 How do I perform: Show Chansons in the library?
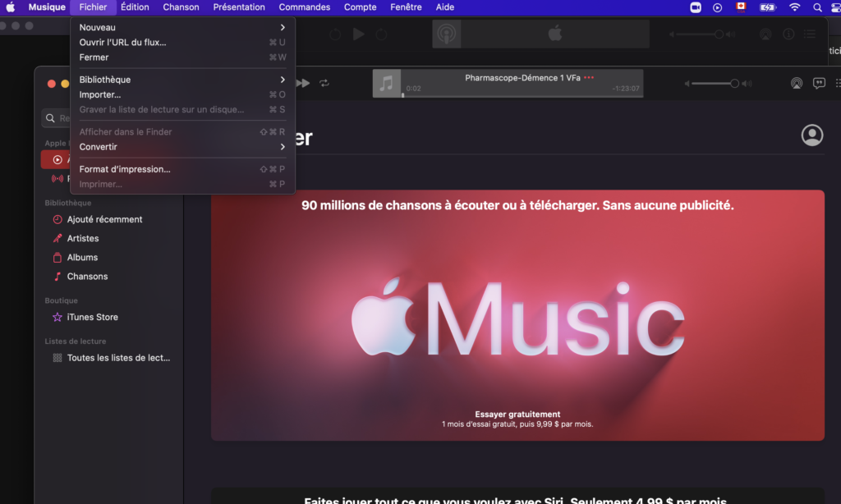click(x=87, y=277)
